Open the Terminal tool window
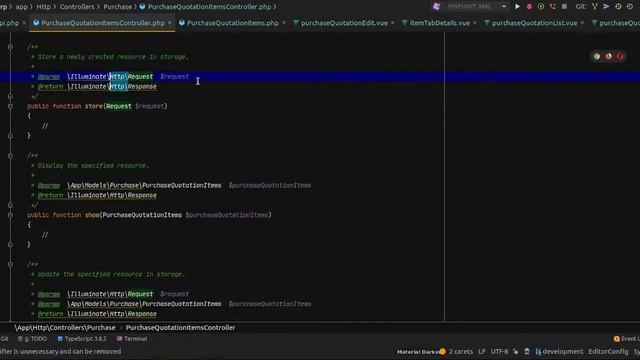 click(132, 339)
